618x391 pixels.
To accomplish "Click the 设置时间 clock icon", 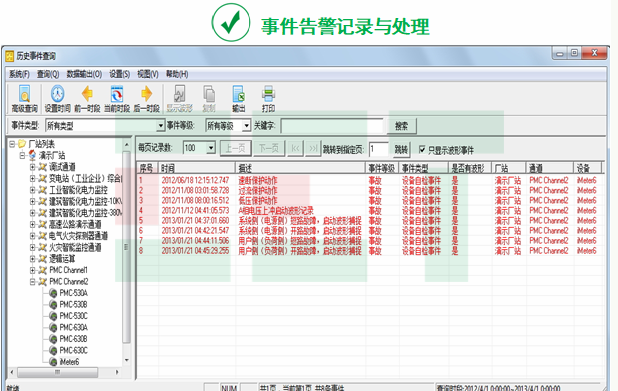I will click(x=58, y=94).
